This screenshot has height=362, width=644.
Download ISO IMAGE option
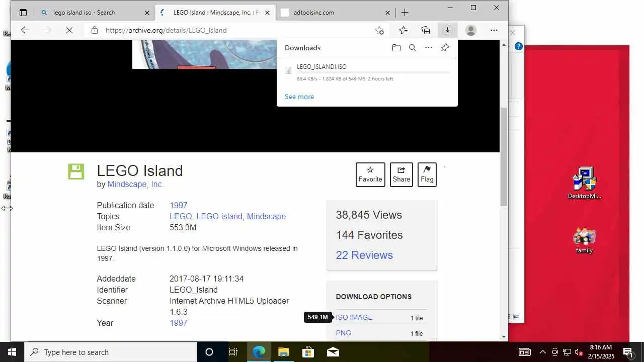pos(354,318)
